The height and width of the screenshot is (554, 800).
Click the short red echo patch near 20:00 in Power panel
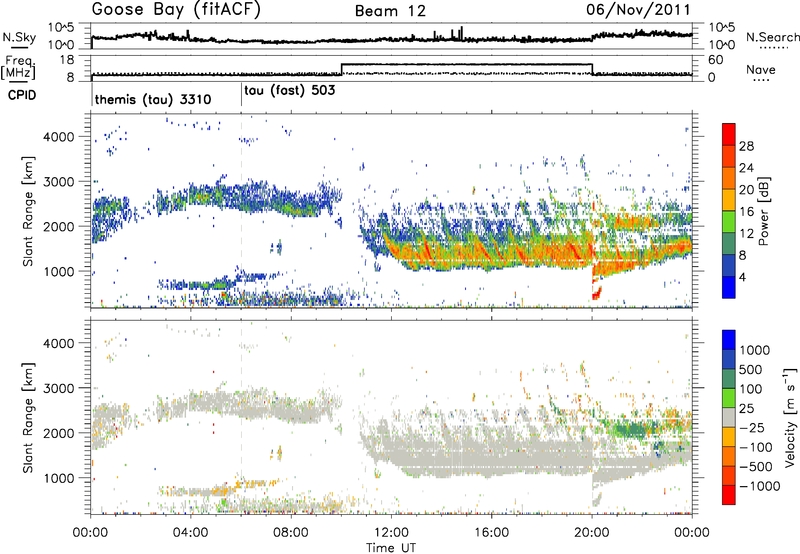click(x=596, y=292)
